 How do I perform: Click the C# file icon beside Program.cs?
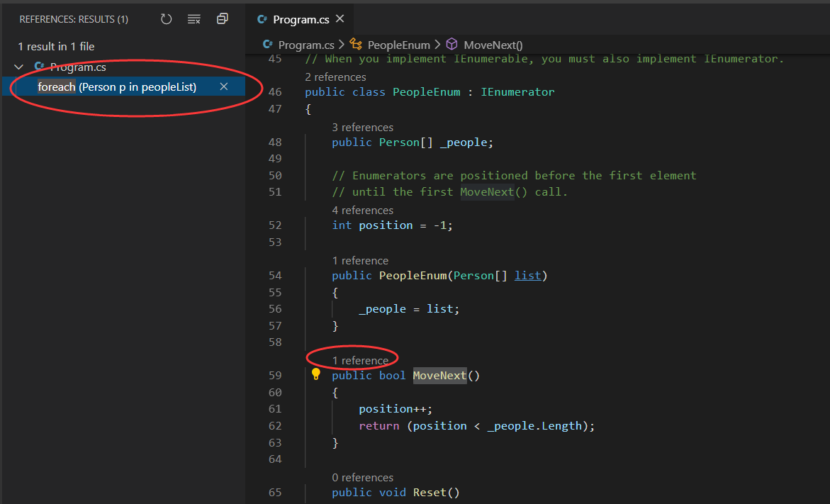[x=39, y=67]
